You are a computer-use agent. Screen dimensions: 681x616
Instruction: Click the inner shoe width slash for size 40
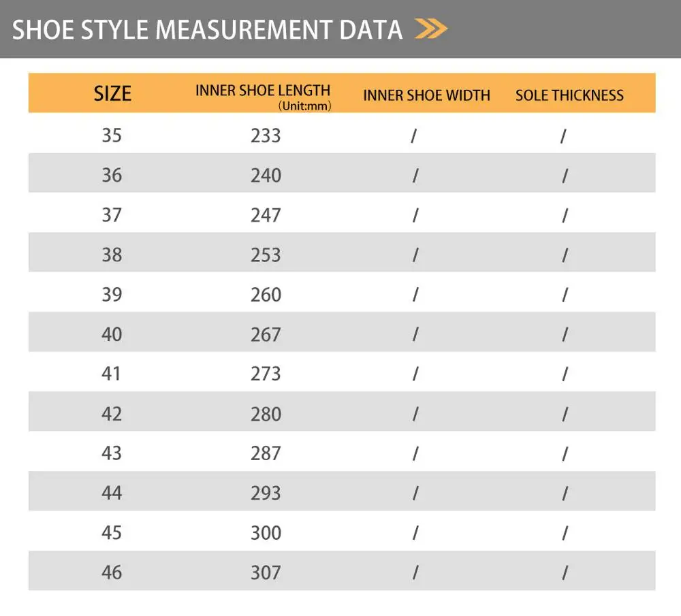point(415,334)
